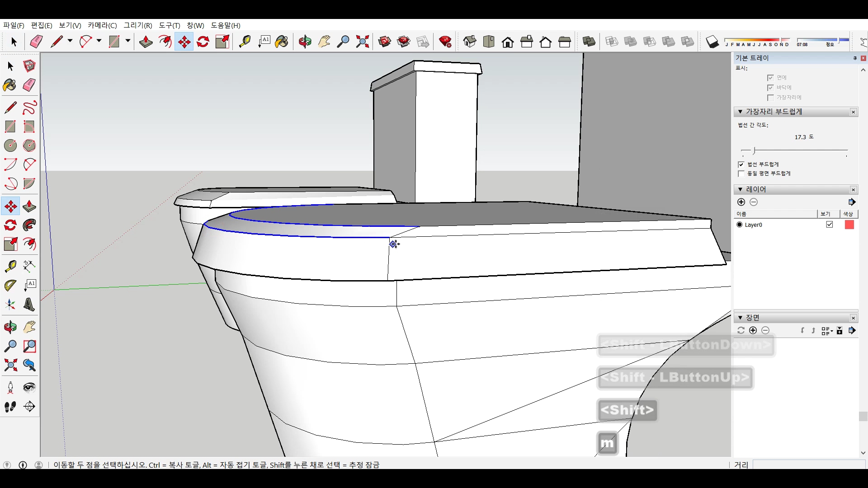The height and width of the screenshot is (488, 868).
Task: Select the Follow Me tool
Action: [29, 225]
